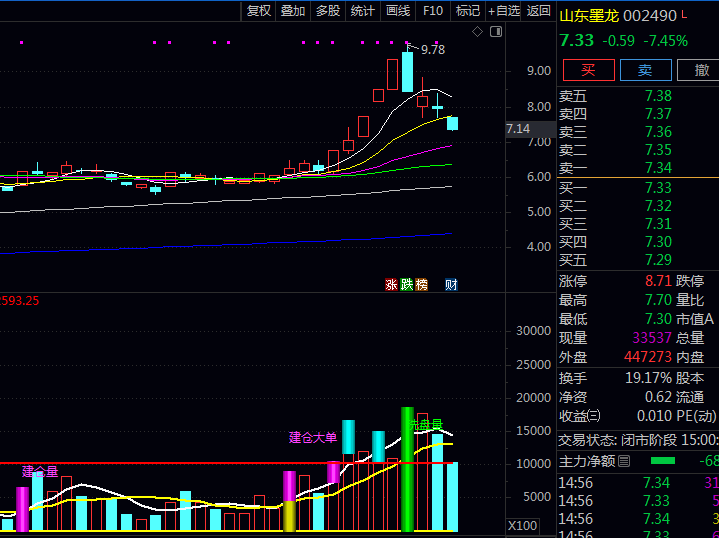
Task: Activate the 画线 drawing tool
Action: 398,11
